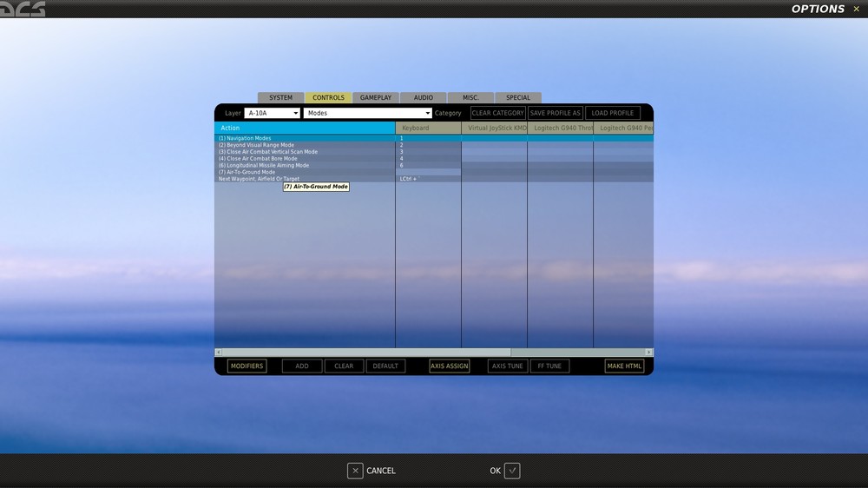868x488 pixels.
Task: Click scrollbar left arrow
Action: (218, 353)
